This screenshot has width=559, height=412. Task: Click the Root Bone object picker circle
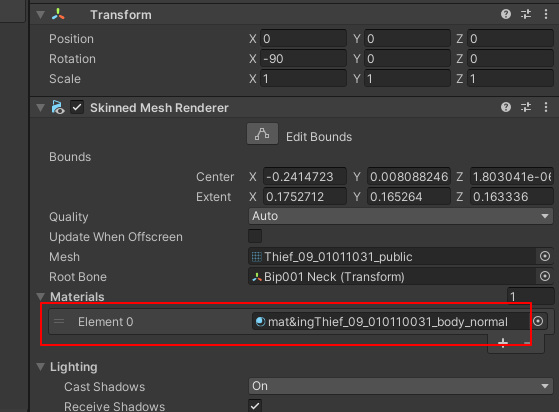pyautogui.click(x=545, y=276)
